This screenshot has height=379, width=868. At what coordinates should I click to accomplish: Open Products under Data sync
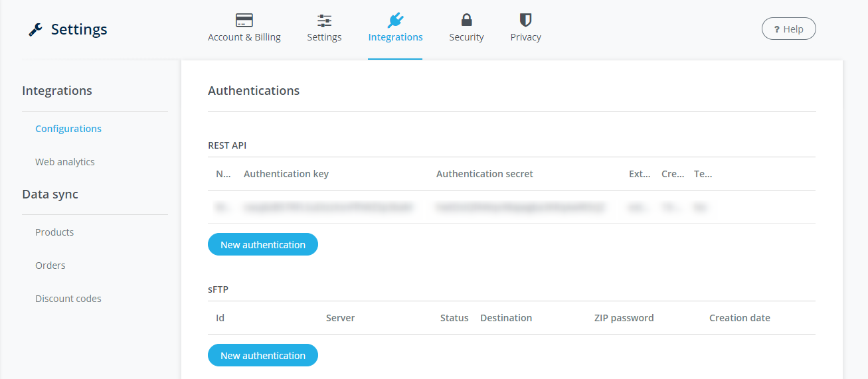(54, 232)
